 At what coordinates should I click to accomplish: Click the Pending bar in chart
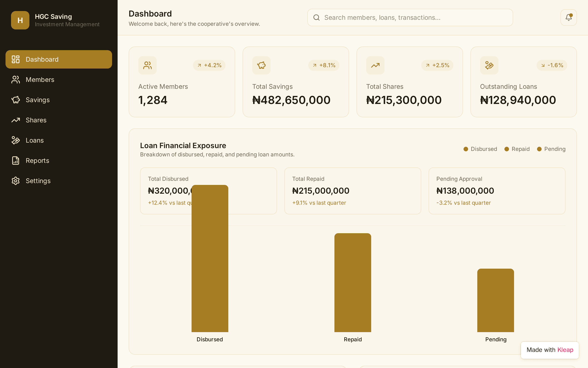pyautogui.click(x=496, y=300)
